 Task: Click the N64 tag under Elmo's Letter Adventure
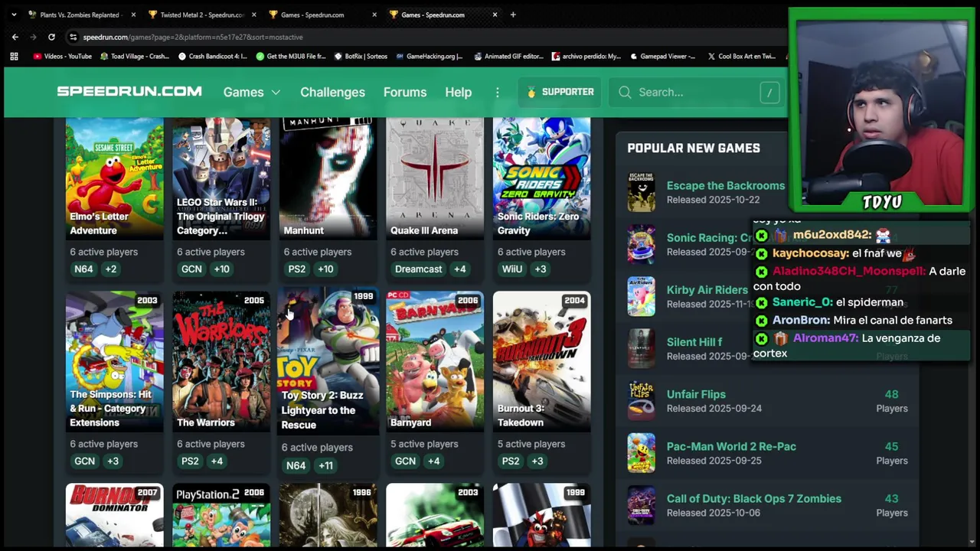83,269
